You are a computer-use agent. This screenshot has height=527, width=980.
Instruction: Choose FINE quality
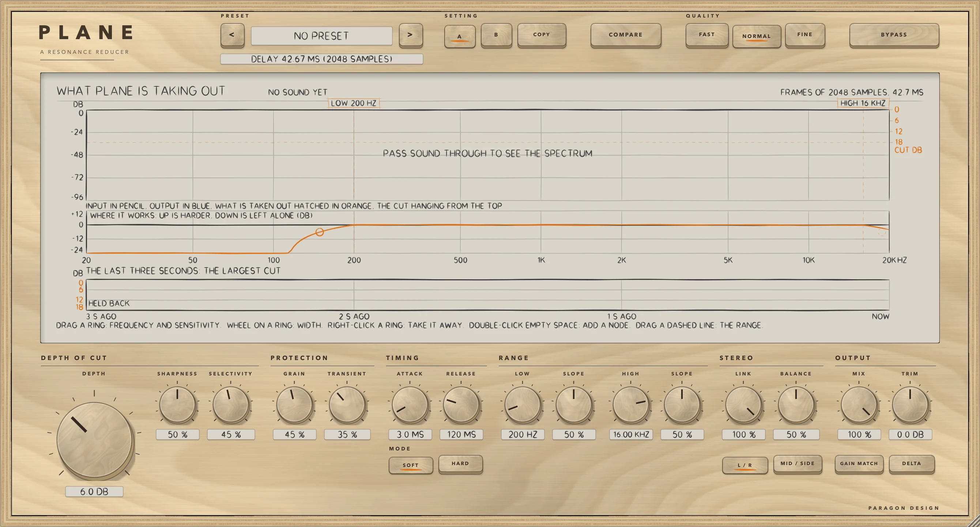804,35
